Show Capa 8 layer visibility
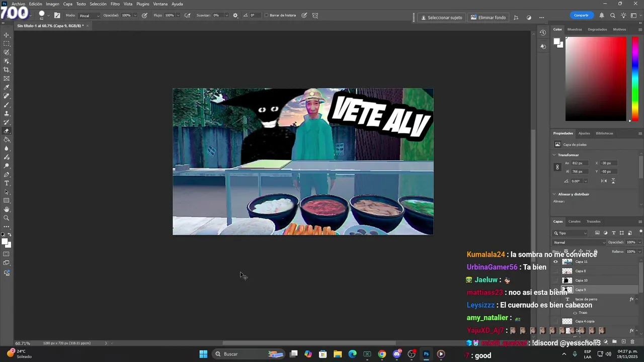The width and height of the screenshot is (644, 362). coord(555,271)
